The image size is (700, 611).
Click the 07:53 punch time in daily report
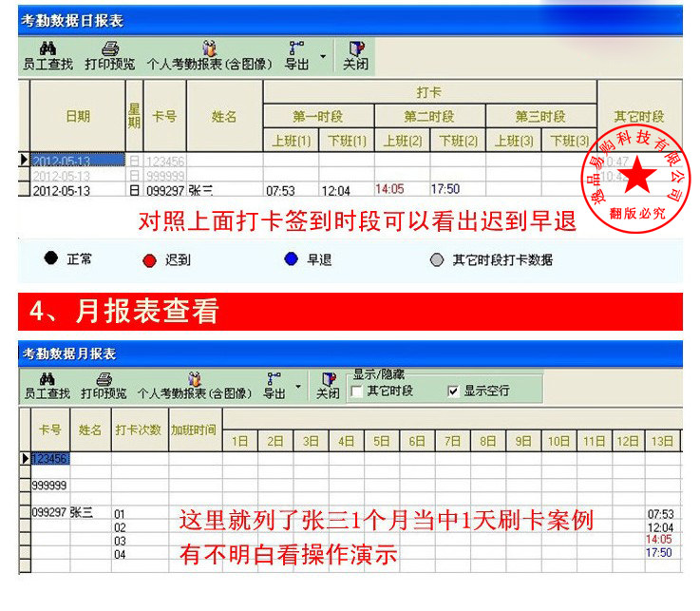point(280,191)
